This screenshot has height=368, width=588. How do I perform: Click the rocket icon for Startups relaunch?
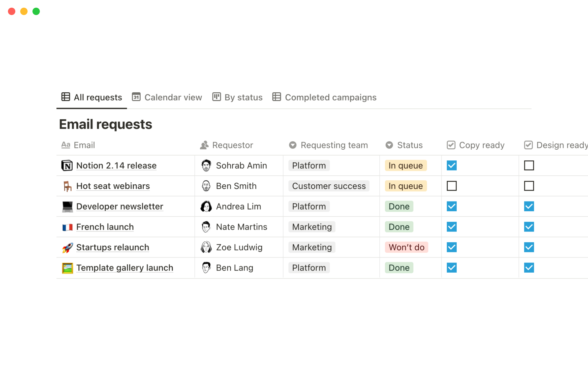tap(67, 247)
